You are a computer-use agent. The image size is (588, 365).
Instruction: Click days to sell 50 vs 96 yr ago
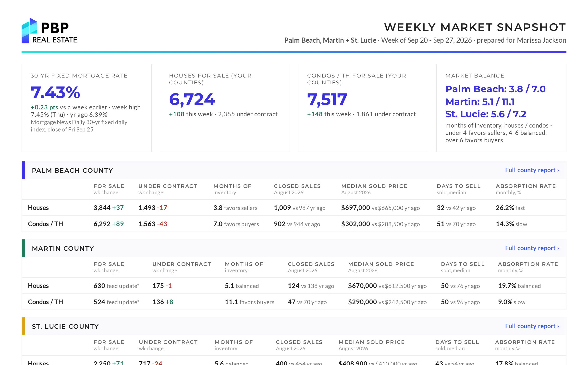coord(460,302)
